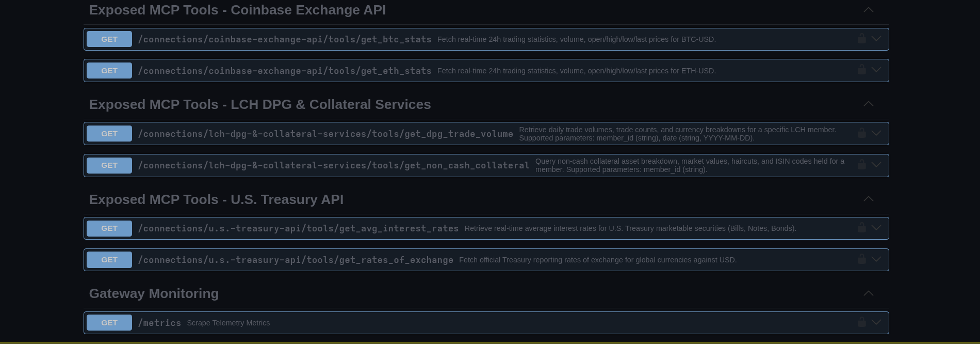980x344 pixels.
Task: Click the lock icon on the get_eth_stats row
Action: coord(861,70)
